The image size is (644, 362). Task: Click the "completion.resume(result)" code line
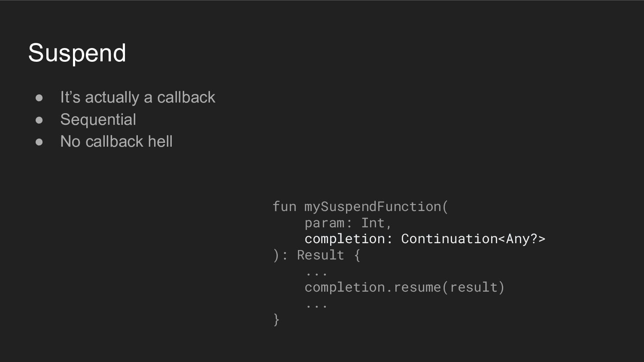(x=404, y=287)
